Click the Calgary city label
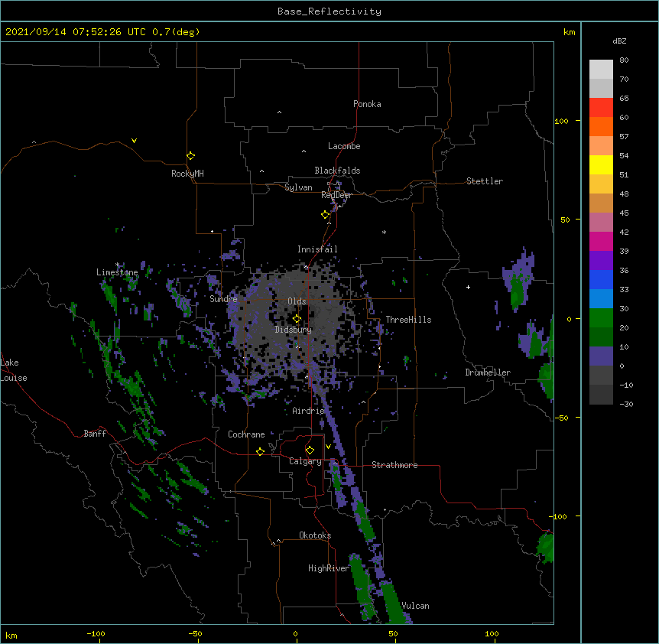The height and width of the screenshot is (644, 659). click(305, 461)
